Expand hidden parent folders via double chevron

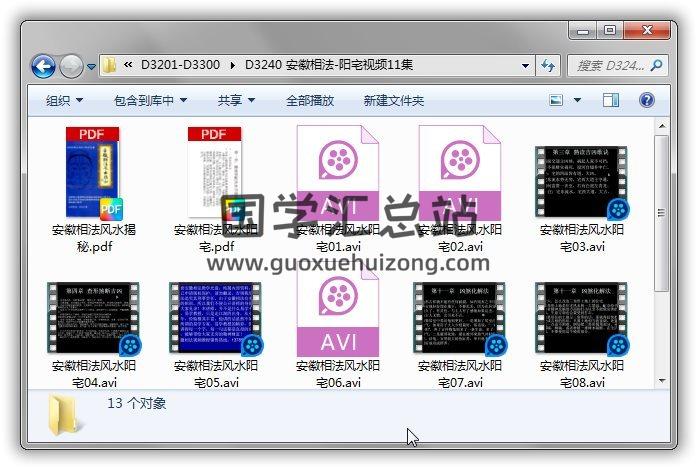coord(128,65)
